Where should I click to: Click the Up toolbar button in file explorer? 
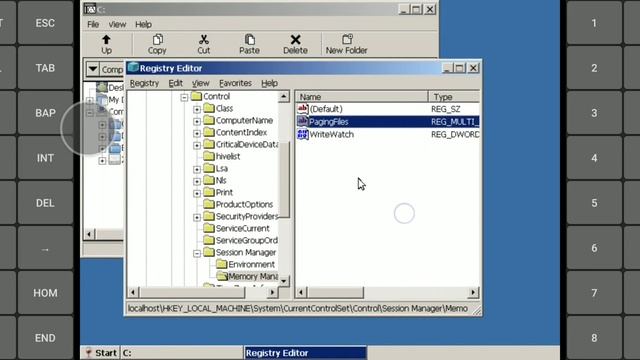click(106, 44)
